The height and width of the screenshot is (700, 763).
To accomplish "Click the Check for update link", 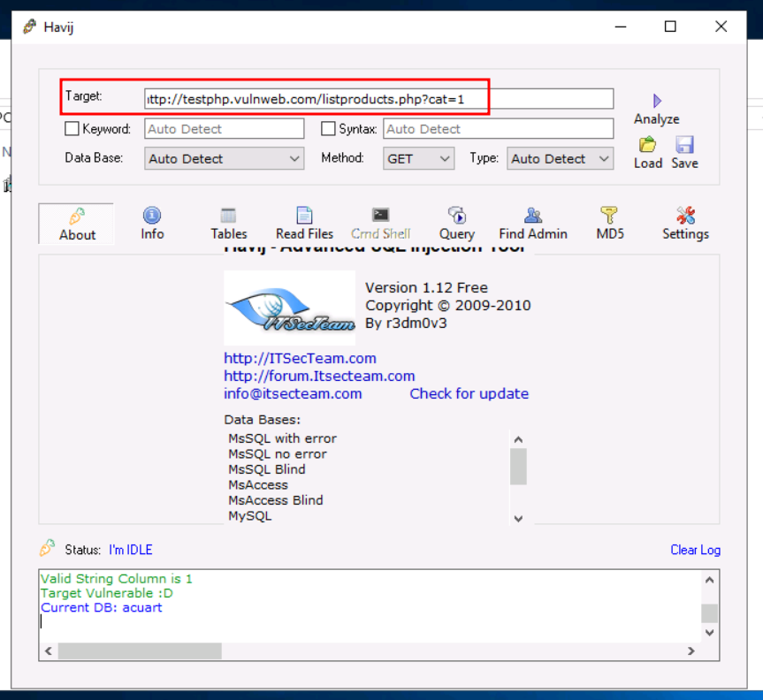I will [469, 393].
